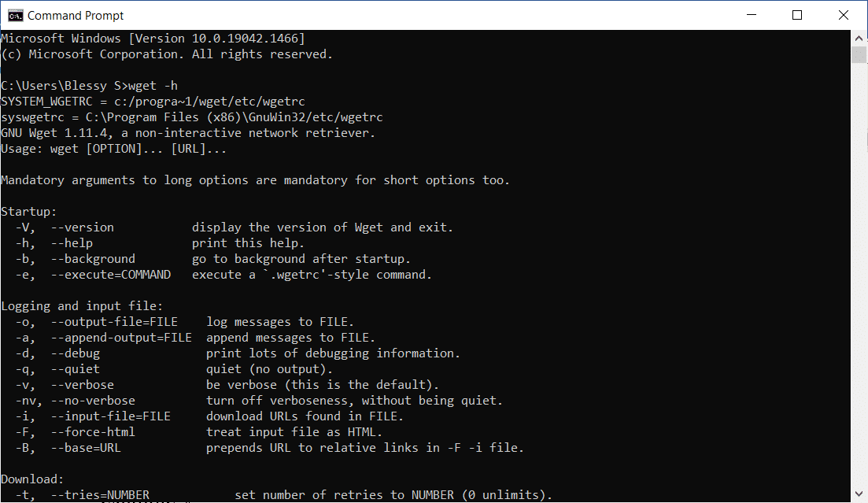Click the vertical scrollbar thumb
The image size is (868, 503).
(859, 55)
